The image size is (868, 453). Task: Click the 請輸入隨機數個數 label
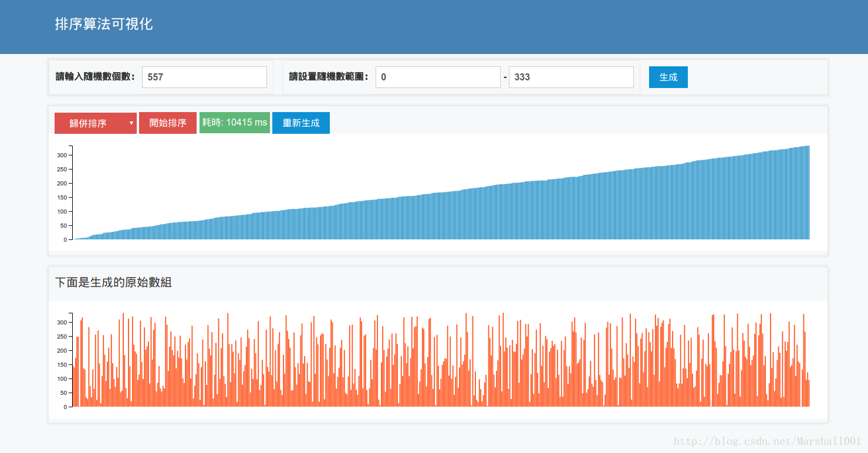tap(95, 77)
